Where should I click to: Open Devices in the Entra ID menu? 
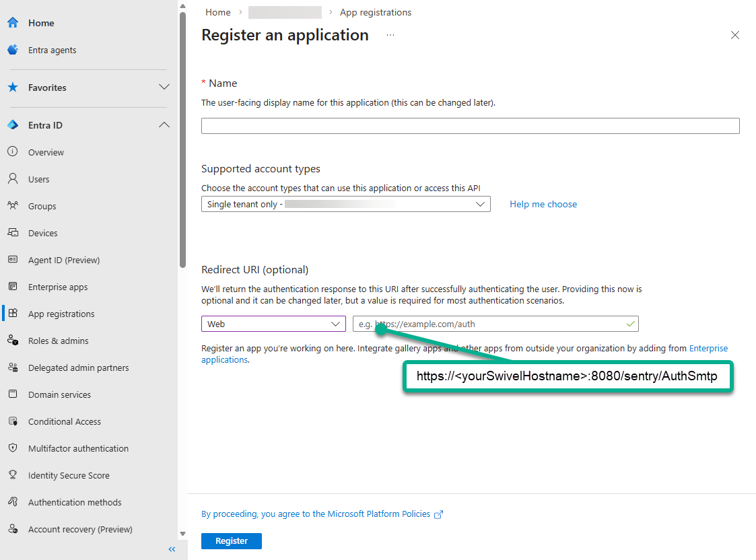click(42, 232)
